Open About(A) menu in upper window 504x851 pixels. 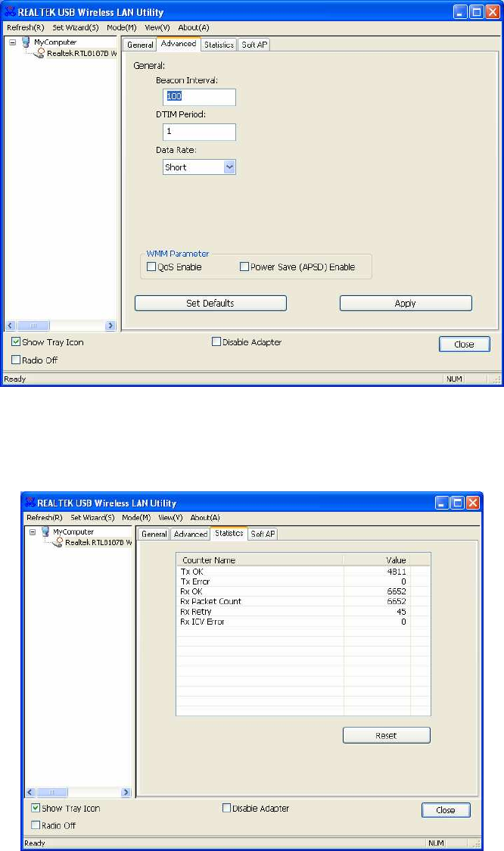(x=194, y=28)
